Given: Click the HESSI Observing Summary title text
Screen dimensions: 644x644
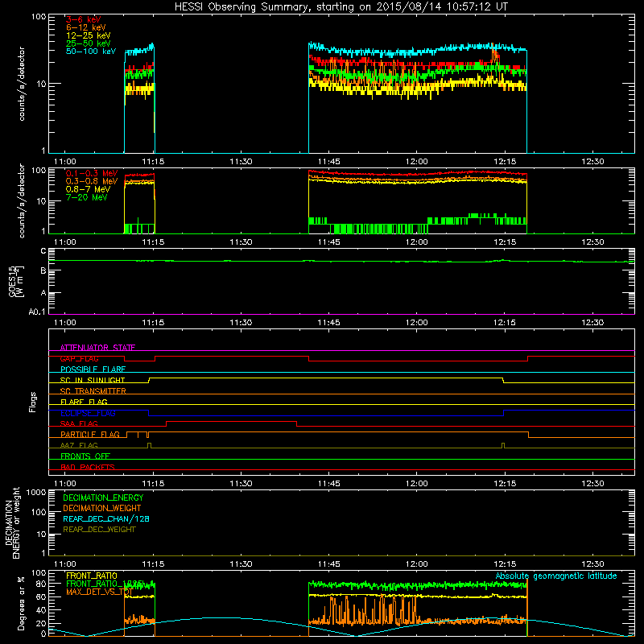Looking at the screenshot, I should [x=341, y=6].
